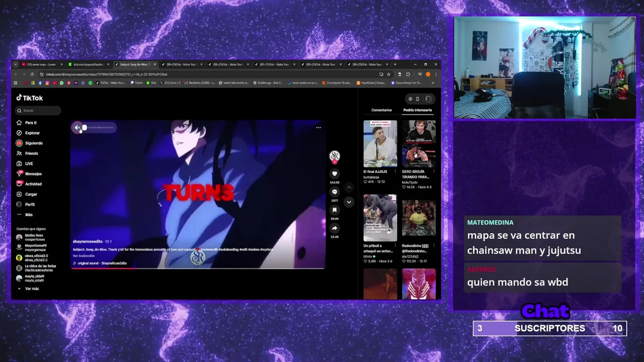Open the Twitch bookmark
The image size is (644, 362).
[x=136, y=83]
